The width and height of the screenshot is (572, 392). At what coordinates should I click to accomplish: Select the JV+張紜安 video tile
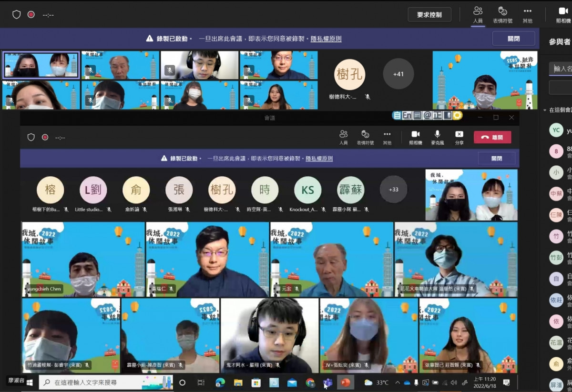[x=369, y=335]
